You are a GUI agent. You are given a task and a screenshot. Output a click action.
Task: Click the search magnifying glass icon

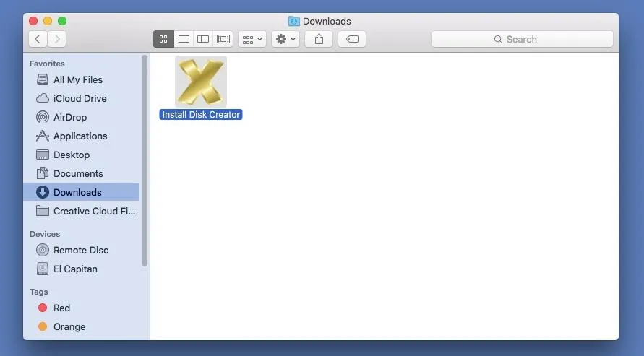(498, 40)
